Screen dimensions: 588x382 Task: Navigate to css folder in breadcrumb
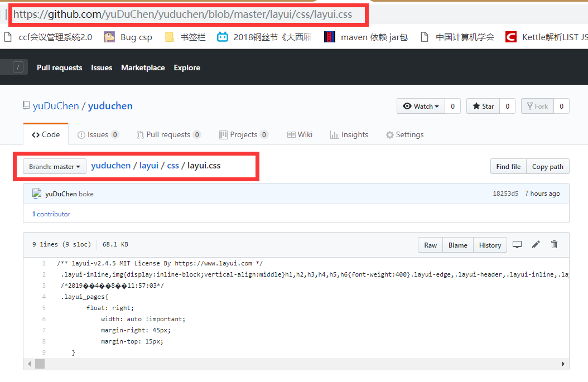173,165
